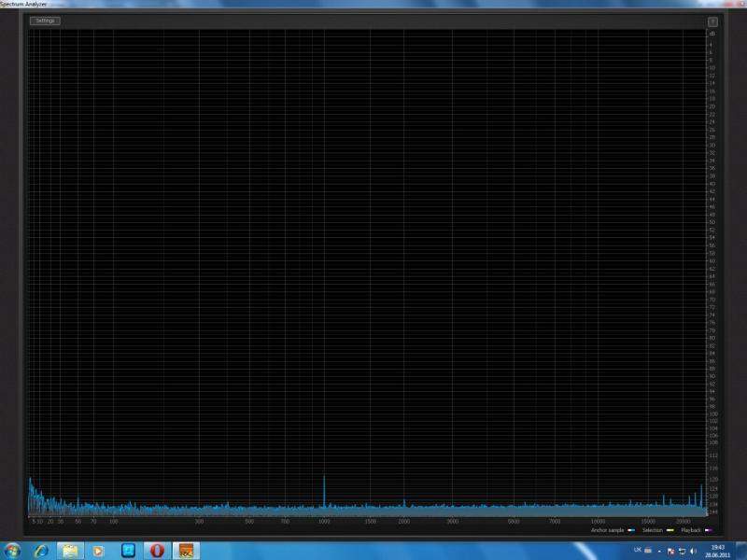Open the Windows Start menu
This screenshot has width=747, height=560.
click(12, 551)
